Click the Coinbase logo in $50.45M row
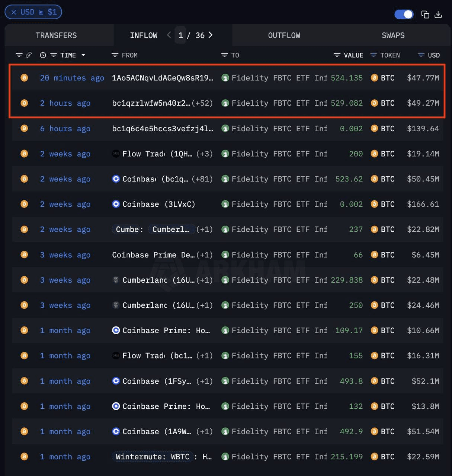This screenshot has height=476, width=452. [116, 179]
